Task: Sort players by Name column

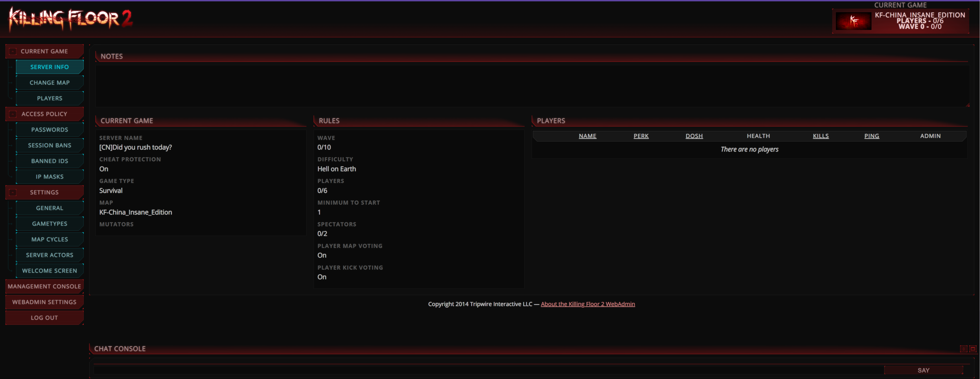Action: point(587,136)
